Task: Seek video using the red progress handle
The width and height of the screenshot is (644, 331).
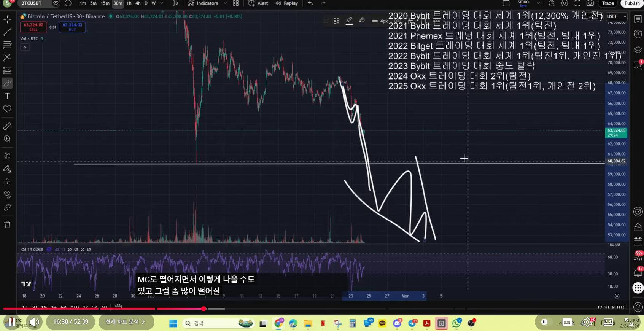Action: 204,309
